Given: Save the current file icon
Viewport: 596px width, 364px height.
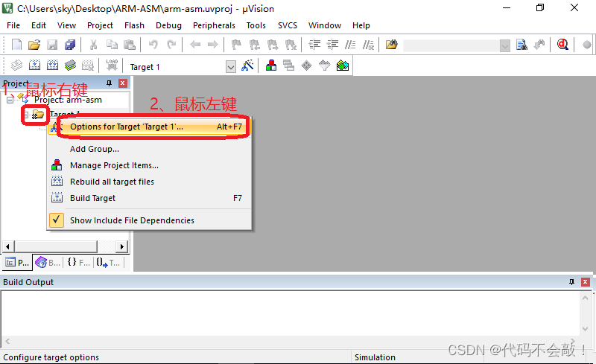Looking at the screenshot, I should (52, 45).
